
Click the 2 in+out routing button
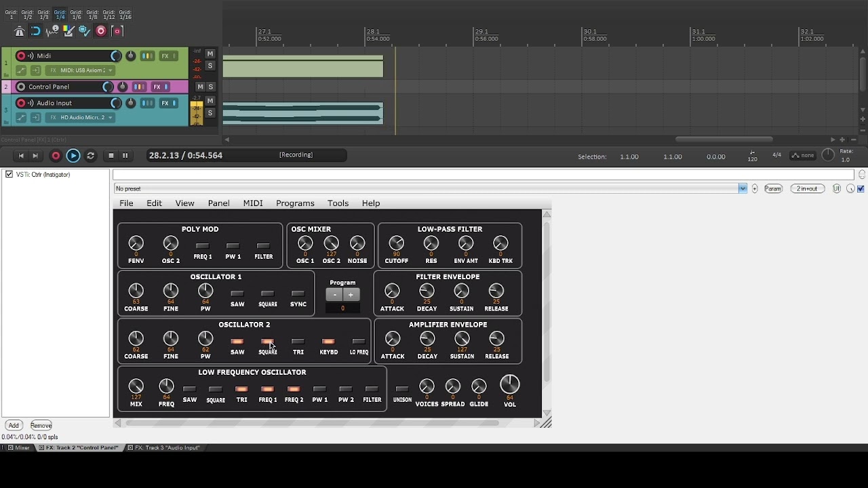click(x=807, y=189)
